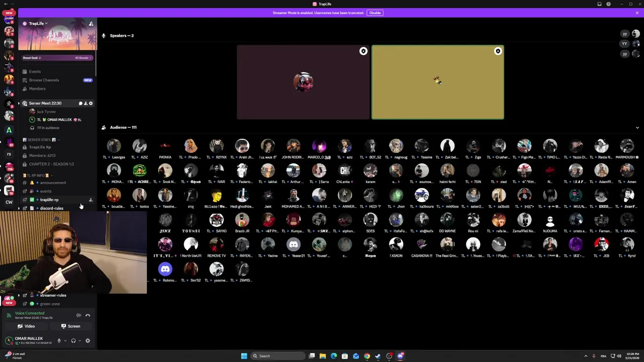Click create invite icon on traplife-rp

coord(91,200)
